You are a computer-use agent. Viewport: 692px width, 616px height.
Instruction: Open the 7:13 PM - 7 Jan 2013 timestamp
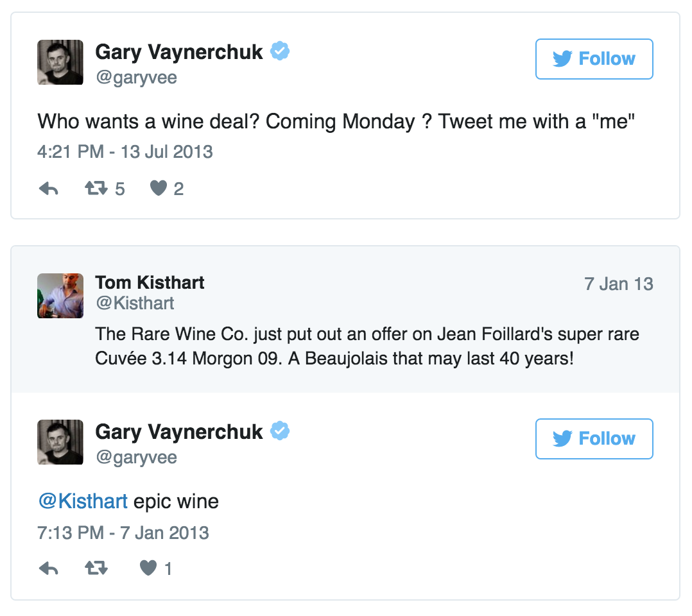123,532
